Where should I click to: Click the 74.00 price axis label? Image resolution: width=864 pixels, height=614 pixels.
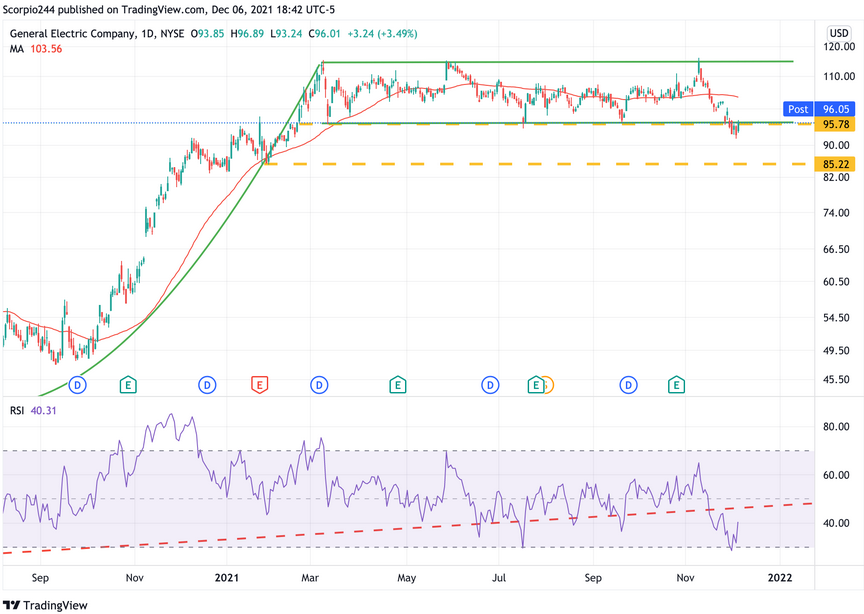(836, 213)
